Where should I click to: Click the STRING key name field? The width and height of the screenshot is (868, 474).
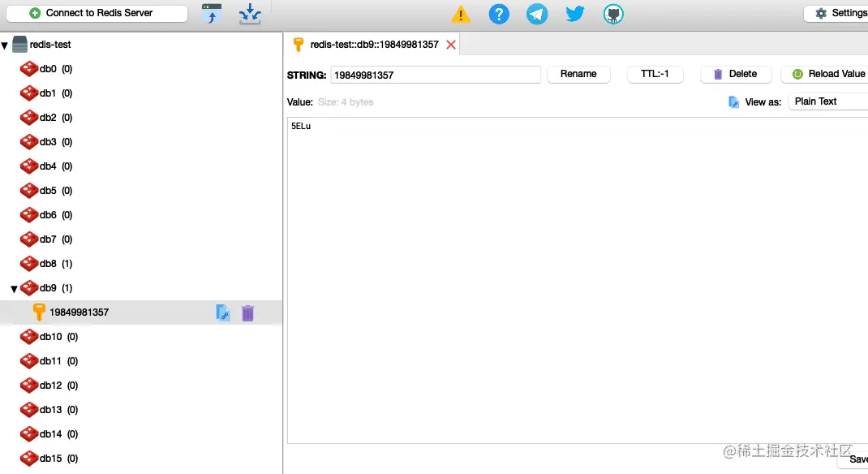436,75
